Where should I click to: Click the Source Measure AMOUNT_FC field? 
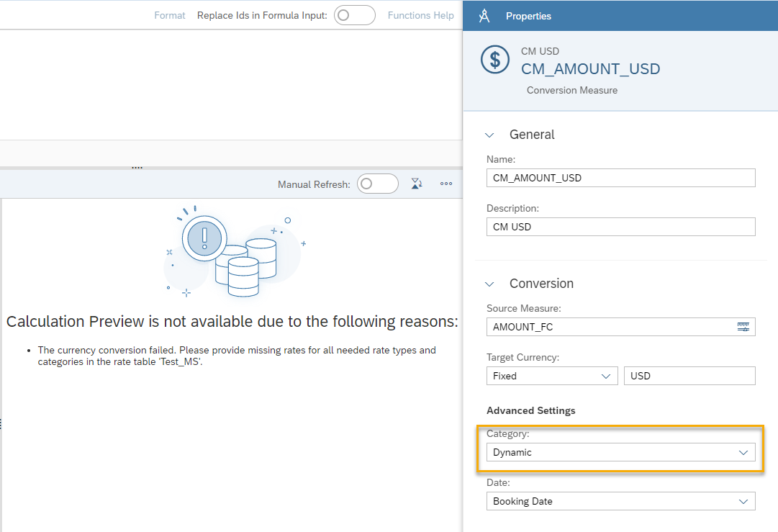point(620,327)
